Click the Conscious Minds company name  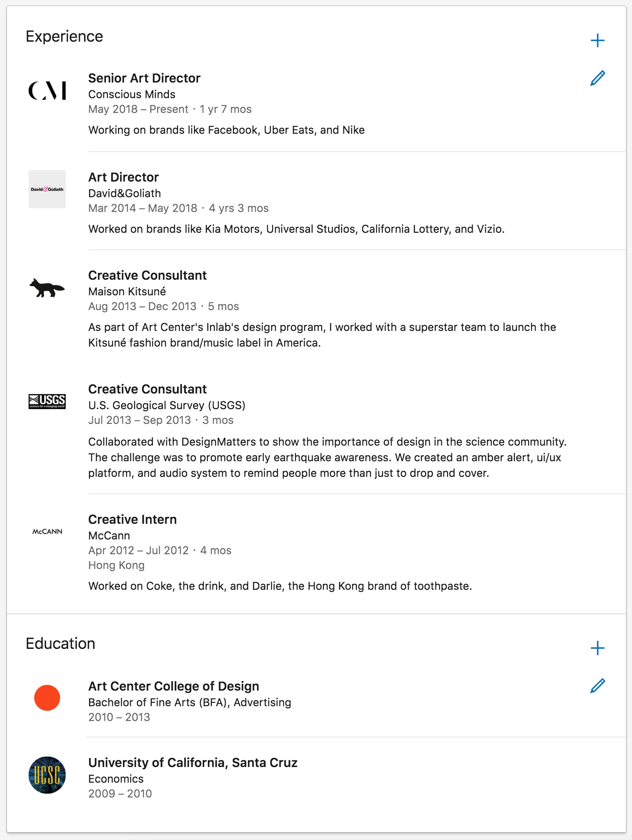(132, 94)
